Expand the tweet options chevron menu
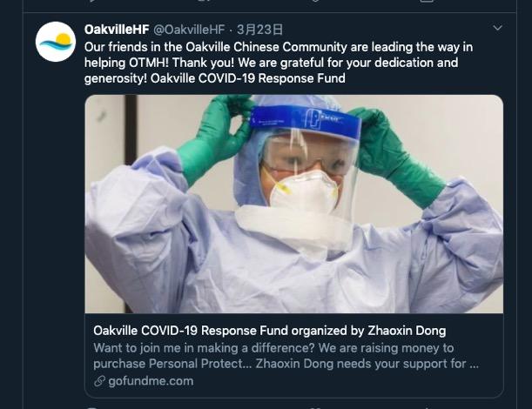532x409 pixels. [497, 28]
